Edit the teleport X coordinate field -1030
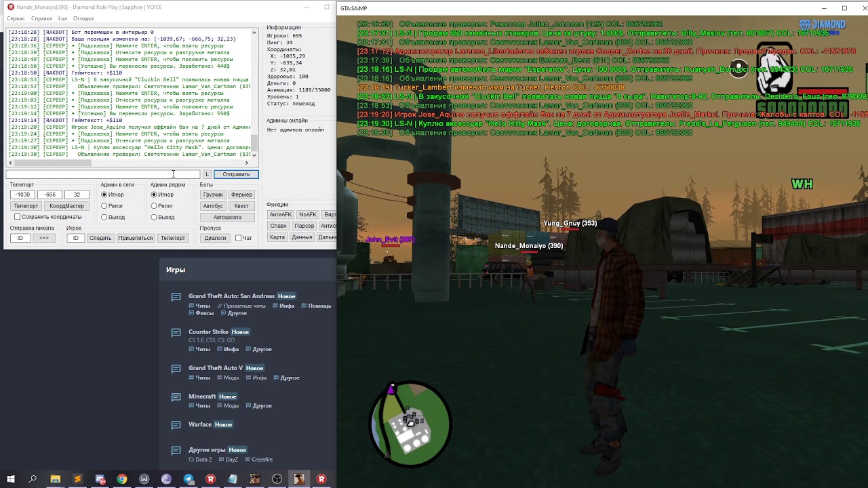Screen dimensions: 868x488 tap(24, 195)
